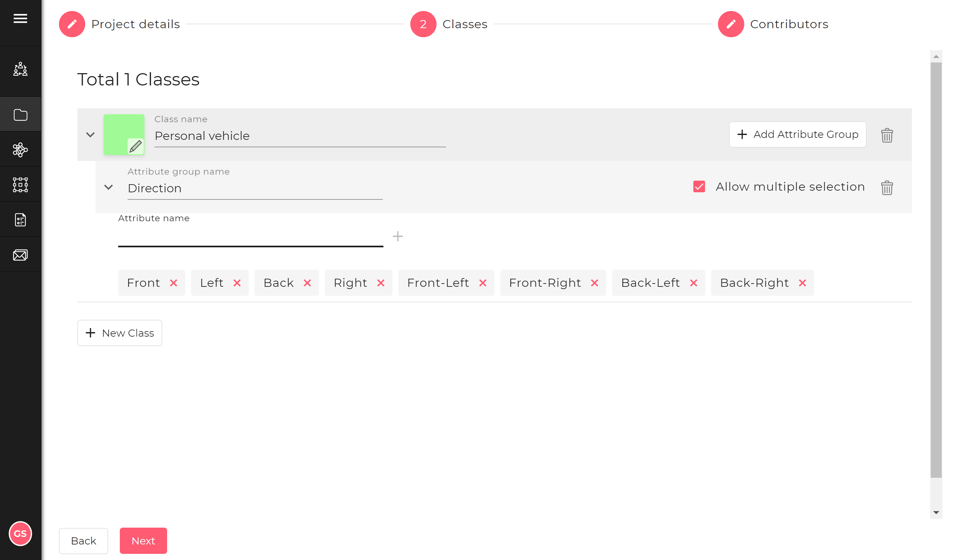Remove the Back-Right attribute tag
Viewport: 956px width, 560px height.
coord(802,283)
